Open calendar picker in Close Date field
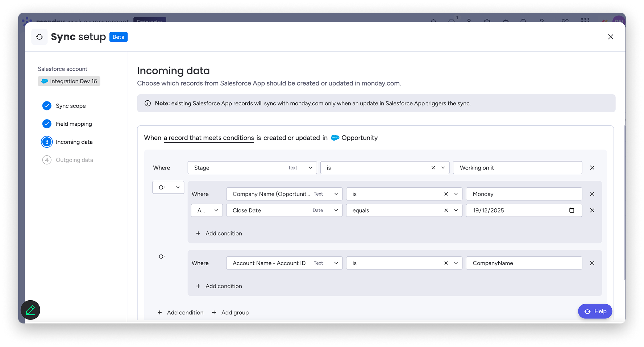 pos(572,210)
